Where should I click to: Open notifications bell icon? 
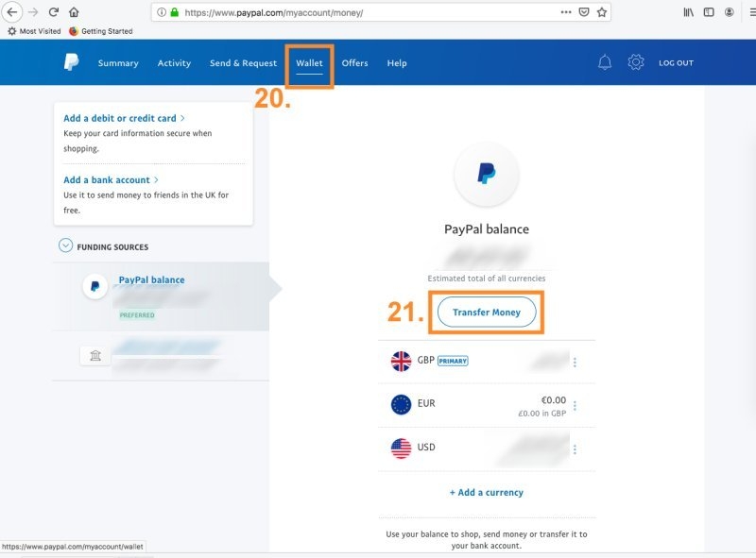point(605,62)
